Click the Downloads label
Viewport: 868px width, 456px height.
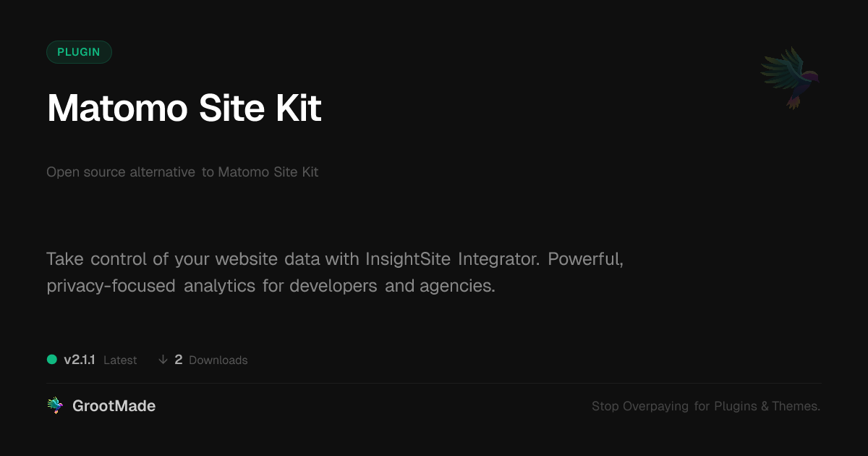point(218,360)
